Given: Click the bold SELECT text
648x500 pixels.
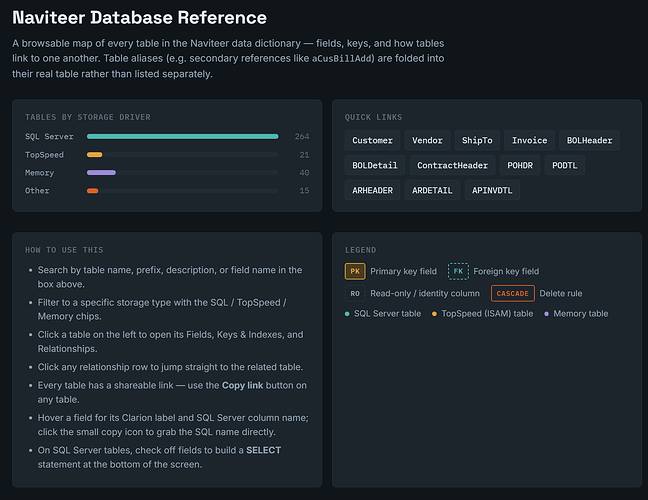Looking at the screenshot, I should (x=263, y=450).
